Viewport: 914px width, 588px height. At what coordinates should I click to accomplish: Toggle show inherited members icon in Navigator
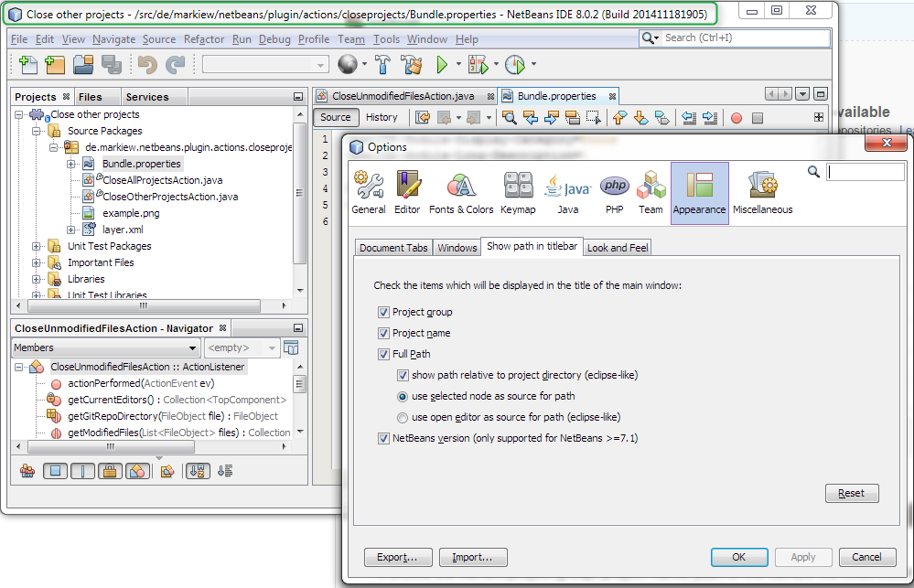[27, 471]
